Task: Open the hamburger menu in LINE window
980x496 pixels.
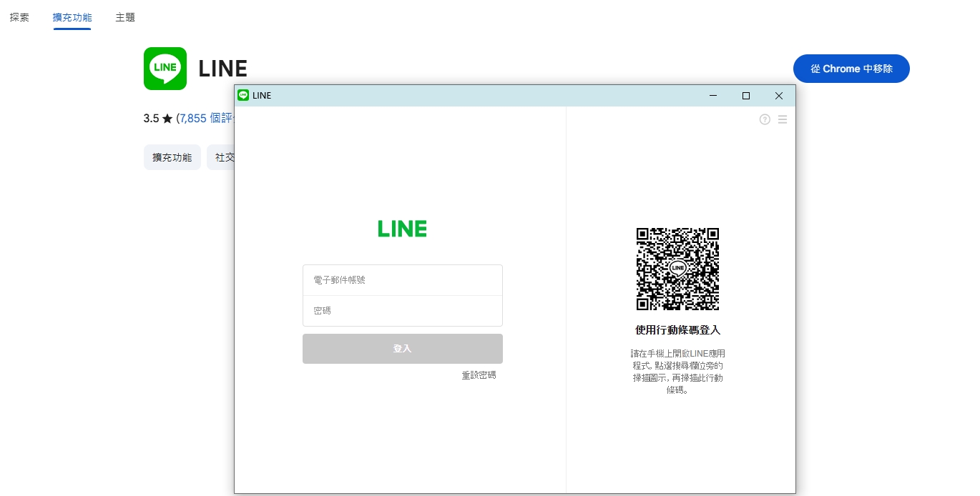Action: click(783, 119)
